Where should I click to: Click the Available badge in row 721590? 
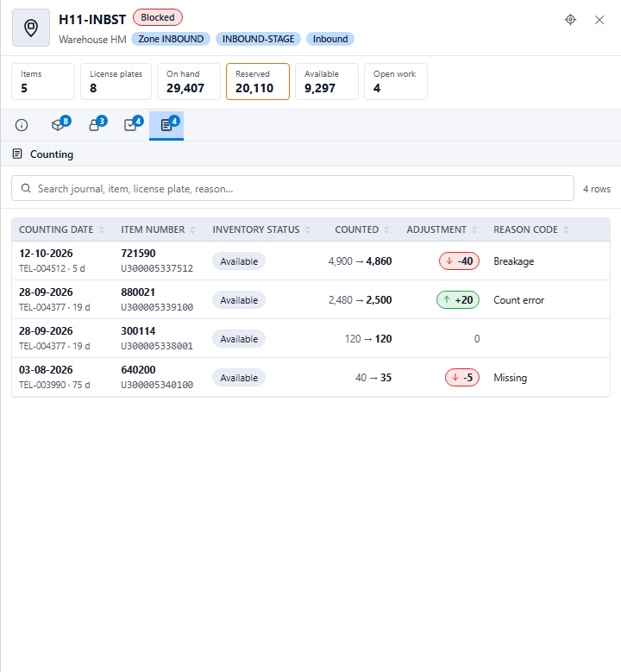pyautogui.click(x=239, y=261)
